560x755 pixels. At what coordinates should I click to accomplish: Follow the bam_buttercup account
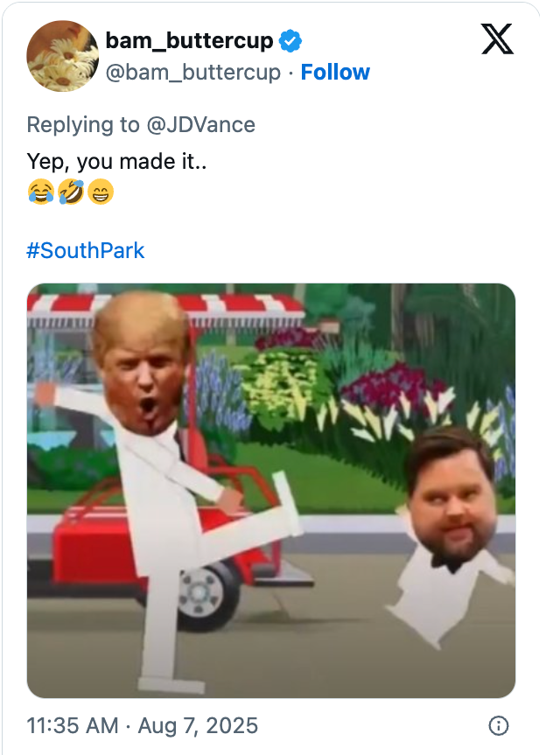(x=335, y=73)
